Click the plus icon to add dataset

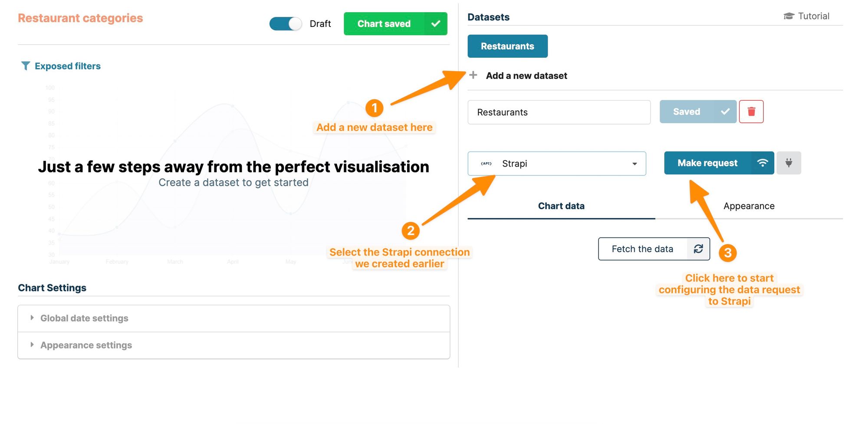click(x=473, y=75)
